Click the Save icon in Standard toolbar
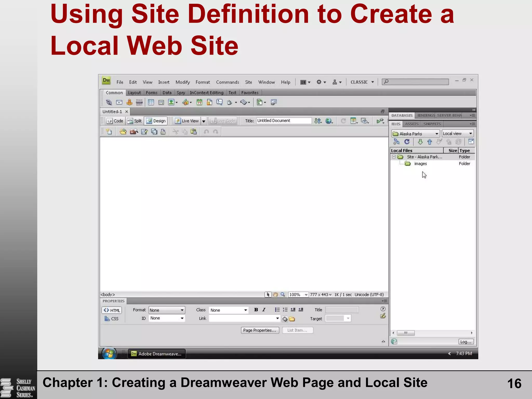The height and width of the screenshot is (399, 532). [144, 132]
